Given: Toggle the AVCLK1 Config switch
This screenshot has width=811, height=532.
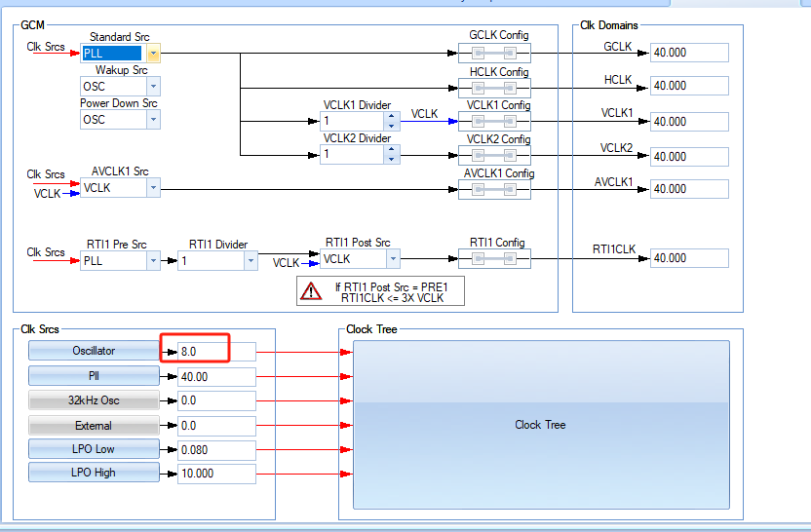Looking at the screenshot, I should click(494, 190).
